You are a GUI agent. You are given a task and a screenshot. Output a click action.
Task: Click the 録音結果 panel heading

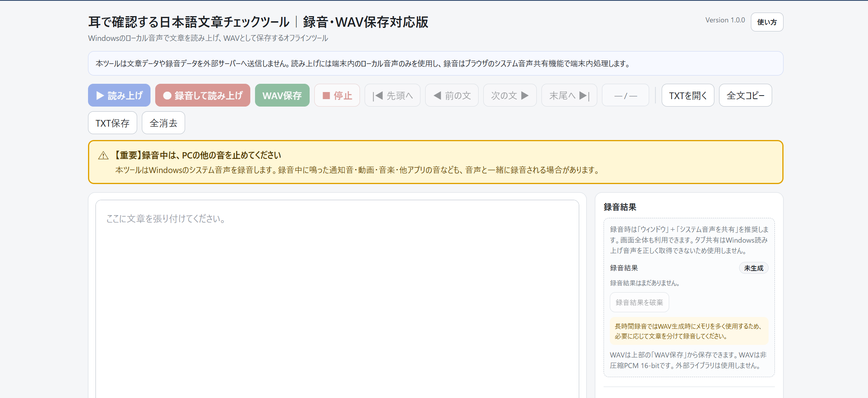620,207
